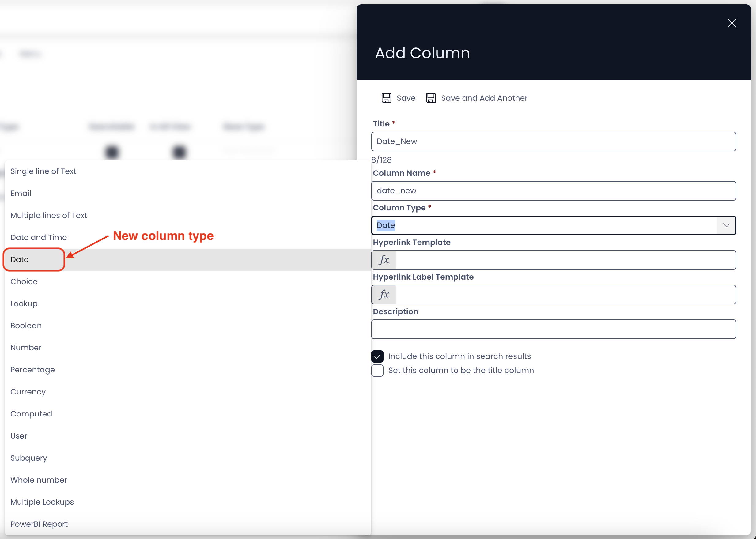The image size is (756, 539).
Task: Click the Date and Time list item icon
Action: point(39,237)
